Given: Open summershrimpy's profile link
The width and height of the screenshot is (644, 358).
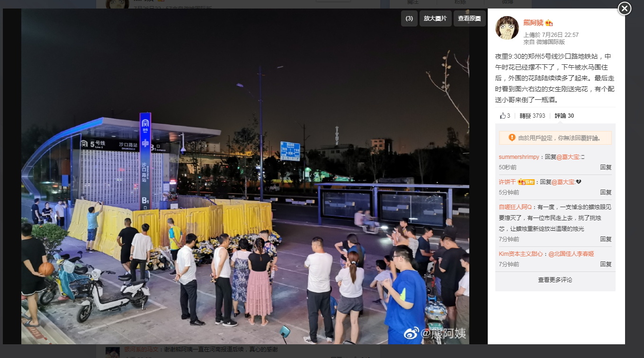Looking at the screenshot, I should click(x=519, y=157).
